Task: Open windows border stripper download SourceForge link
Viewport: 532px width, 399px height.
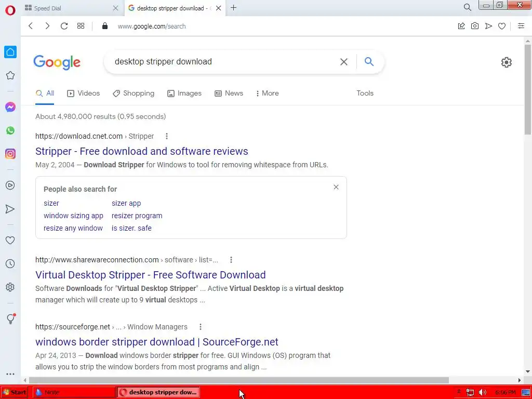Action: 157,342
